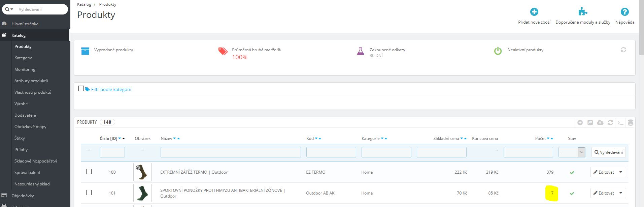Image resolution: width=644 pixels, height=207 pixels.
Task: Refresh the statistics panel icon
Action: pyautogui.click(x=623, y=50)
